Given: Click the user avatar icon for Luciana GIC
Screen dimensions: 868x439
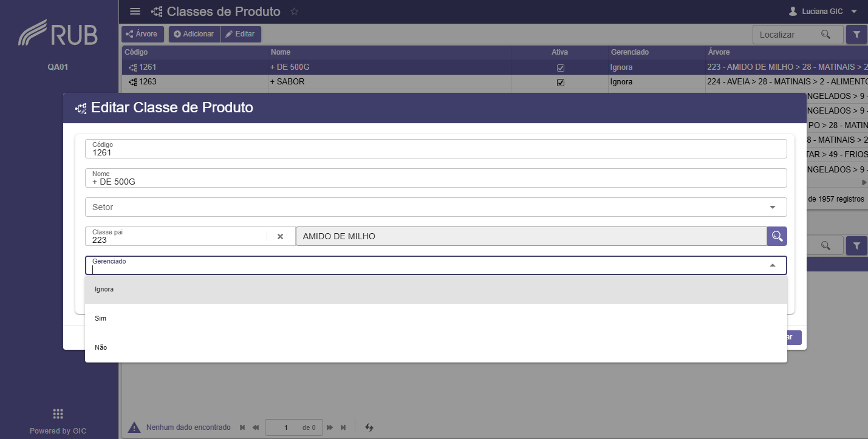Looking at the screenshot, I should click(793, 12).
